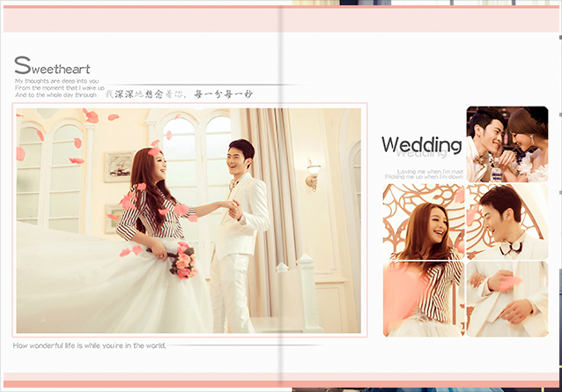Select the top-right close-up couple photo
The width and height of the screenshot is (562, 392).
pos(507,144)
